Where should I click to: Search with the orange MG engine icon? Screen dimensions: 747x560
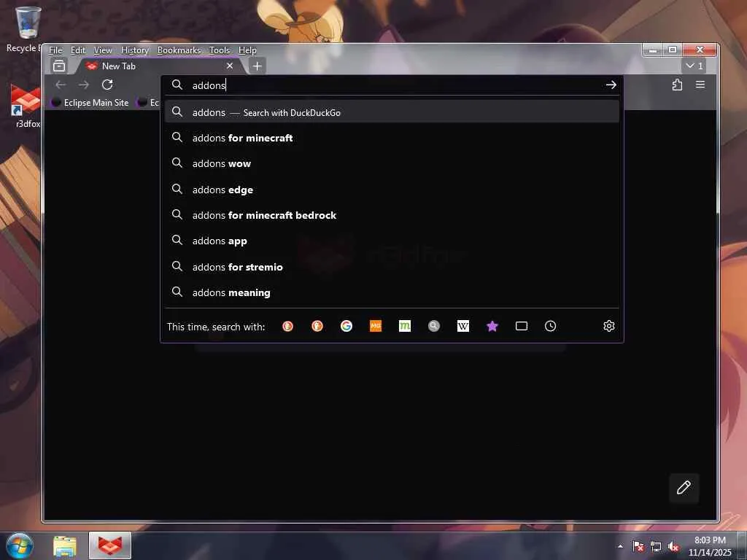376,326
